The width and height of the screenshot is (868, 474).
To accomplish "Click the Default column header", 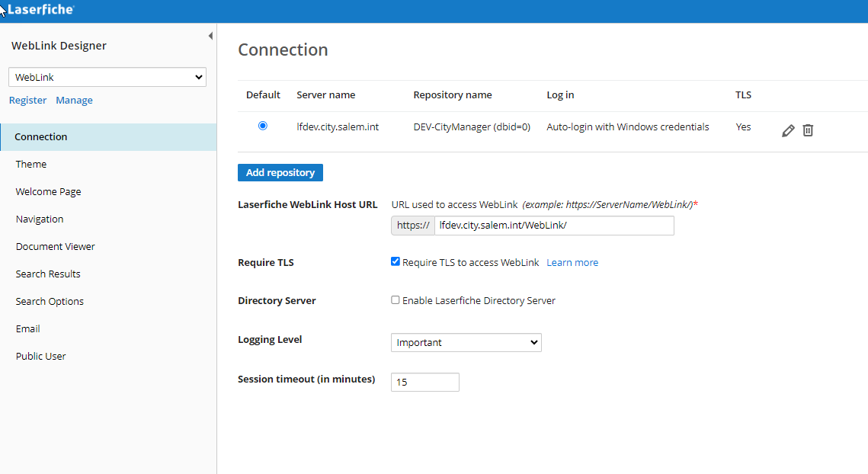I will pyautogui.click(x=263, y=94).
